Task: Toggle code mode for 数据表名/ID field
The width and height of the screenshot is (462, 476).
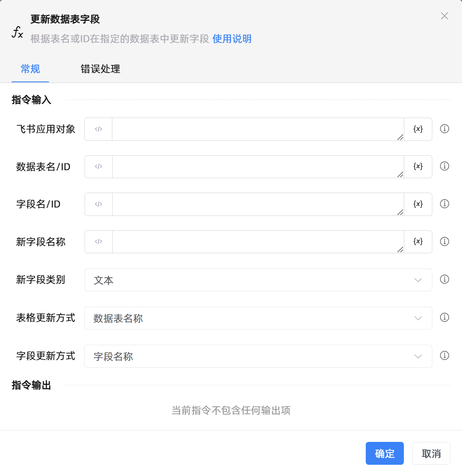Action: pos(98,167)
